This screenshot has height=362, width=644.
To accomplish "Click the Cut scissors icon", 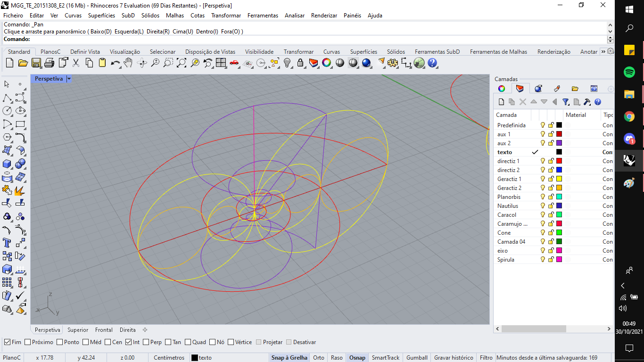I will coord(76,63).
